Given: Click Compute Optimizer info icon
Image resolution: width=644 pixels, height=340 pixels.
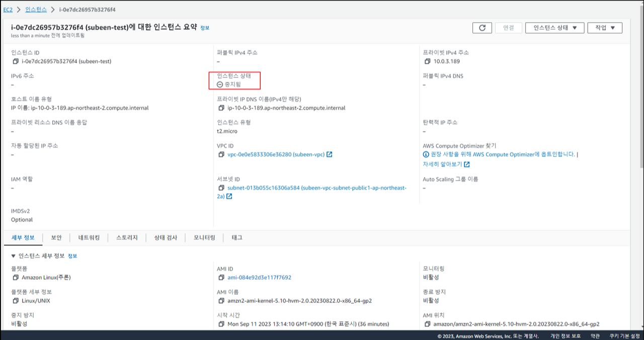Looking at the screenshot, I should coord(426,154).
